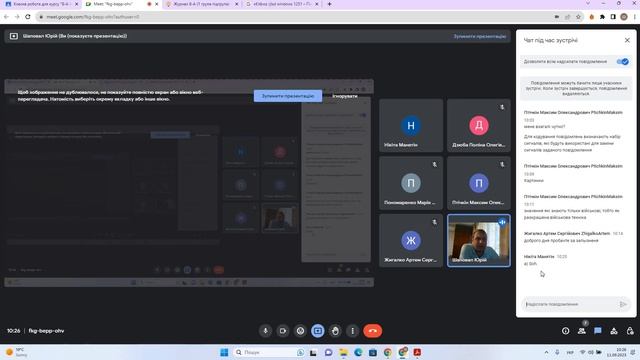Click chat message from Наіла Манетін
Image resolution: width=640 pixels, height=360 pixels.
click(546, 260)
